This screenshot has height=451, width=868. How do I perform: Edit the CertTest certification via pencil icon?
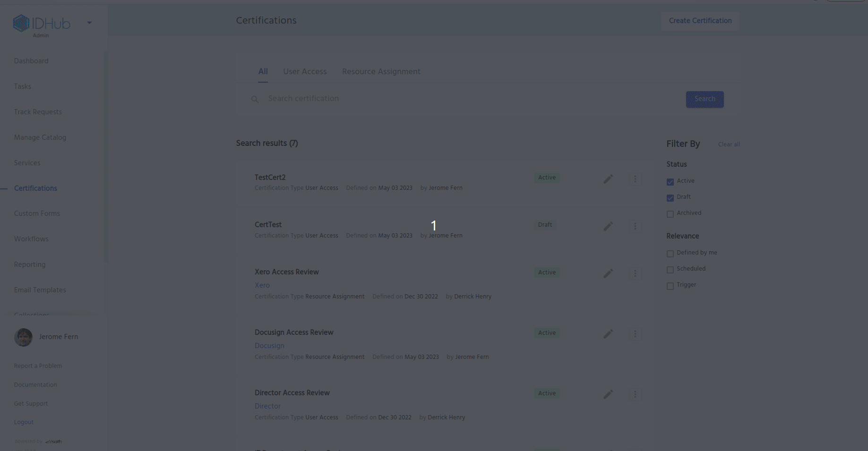pos(608,226)
